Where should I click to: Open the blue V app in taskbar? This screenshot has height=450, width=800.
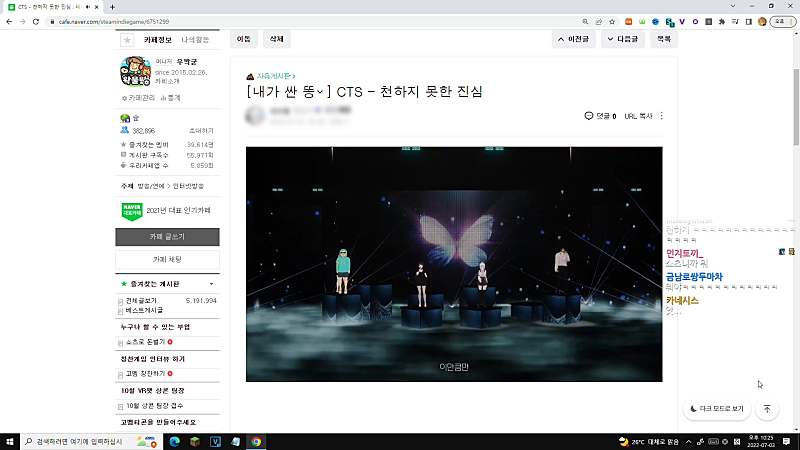point(215,442)
